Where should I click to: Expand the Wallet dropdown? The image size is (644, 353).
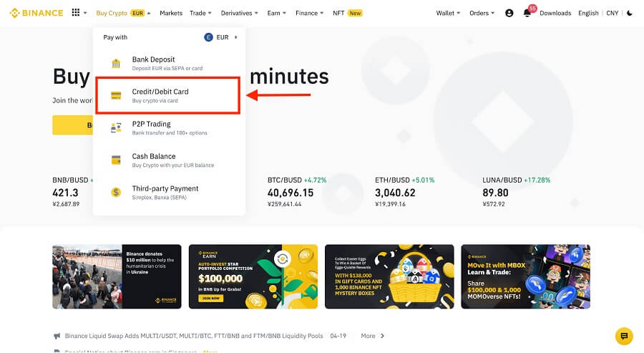(x=448, y=13)
